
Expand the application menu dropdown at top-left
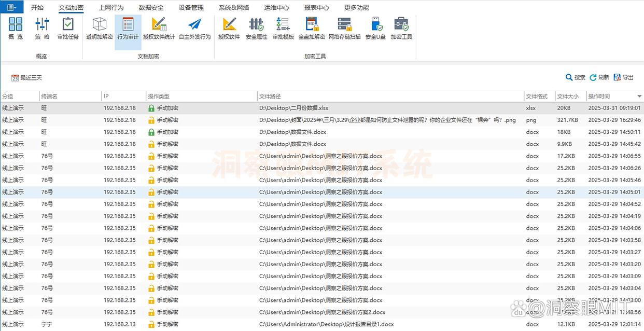11,7
